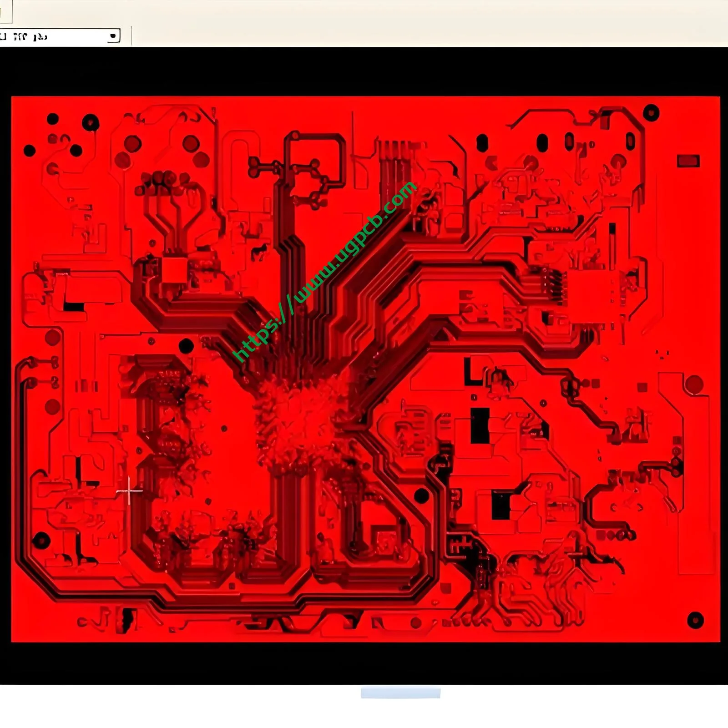Click the vertical separator right of the layer box
The image size is (728, 728).
coord(132,35)
